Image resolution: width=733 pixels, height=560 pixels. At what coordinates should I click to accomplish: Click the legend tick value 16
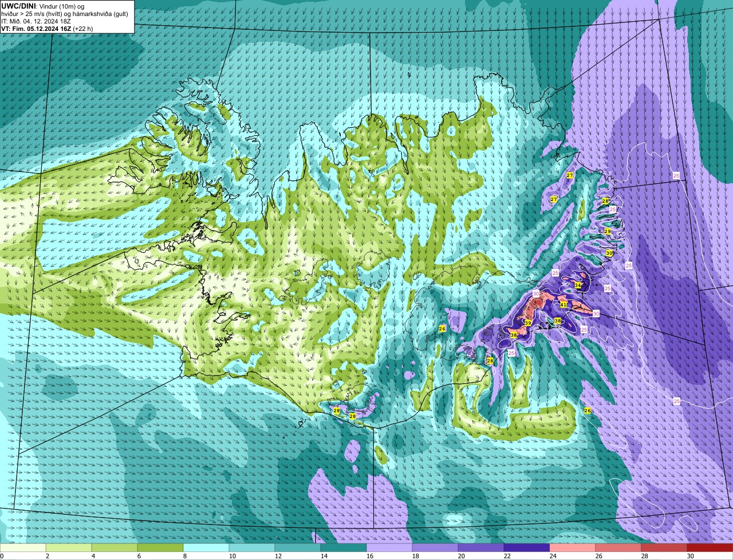(369, 556)
